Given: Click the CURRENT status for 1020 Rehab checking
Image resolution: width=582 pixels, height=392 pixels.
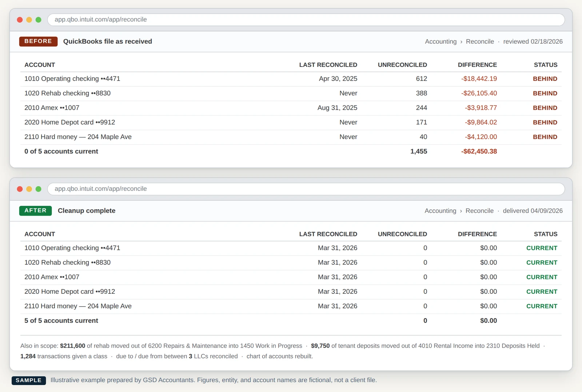Looking at the screenshot, I should coord(542,262).
